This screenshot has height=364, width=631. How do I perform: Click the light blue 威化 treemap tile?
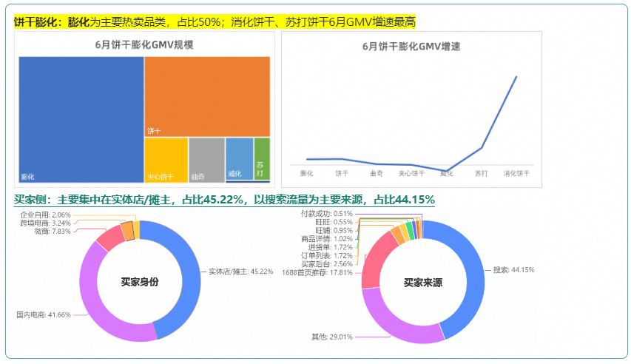pos(239,157)
